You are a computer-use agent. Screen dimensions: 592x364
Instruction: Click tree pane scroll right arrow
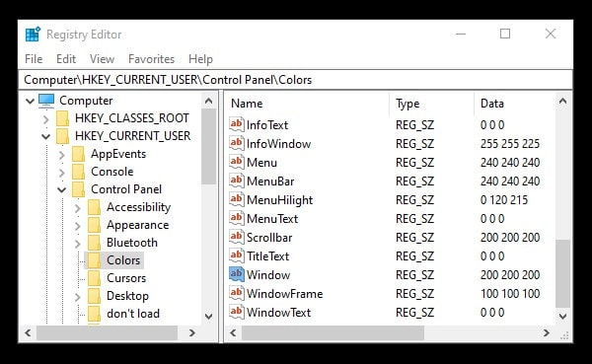(x=192, y=332)
